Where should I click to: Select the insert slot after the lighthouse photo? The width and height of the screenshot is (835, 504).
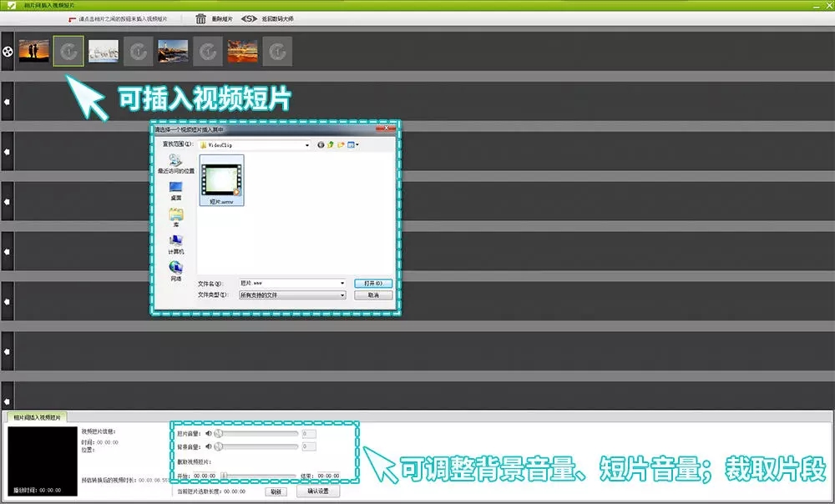point(208,51)
